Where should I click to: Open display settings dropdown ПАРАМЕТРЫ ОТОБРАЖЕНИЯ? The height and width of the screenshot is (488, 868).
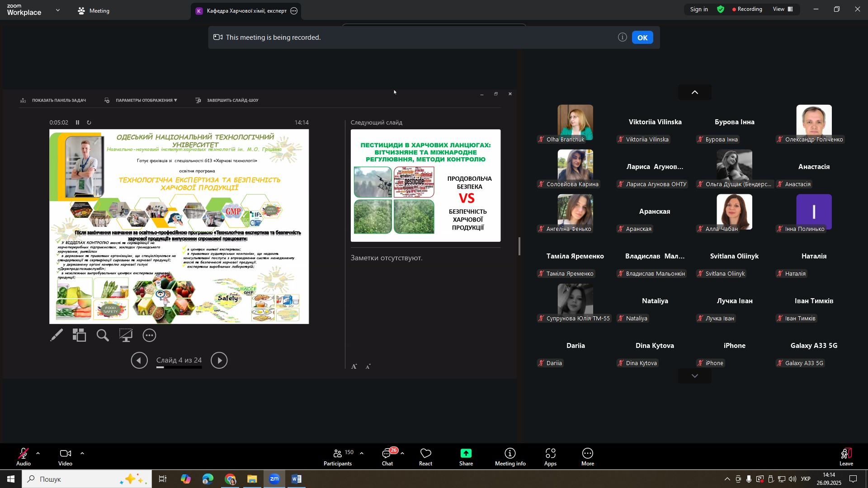click(x=146, y=100)
